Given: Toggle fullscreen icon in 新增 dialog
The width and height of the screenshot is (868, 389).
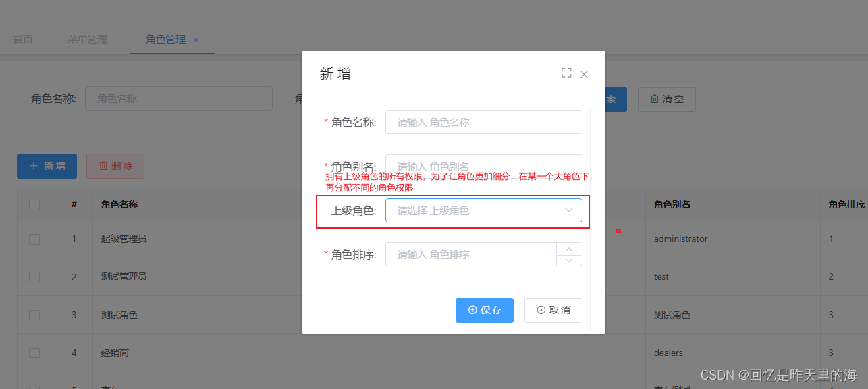Looking at the screenshot, I should [566, 73].
